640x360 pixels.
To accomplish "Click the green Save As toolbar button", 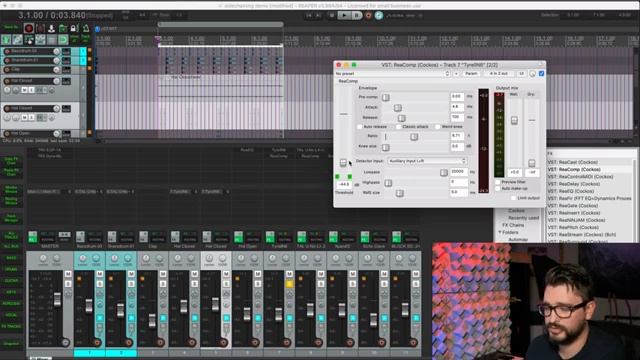I will tap(11, 27).
